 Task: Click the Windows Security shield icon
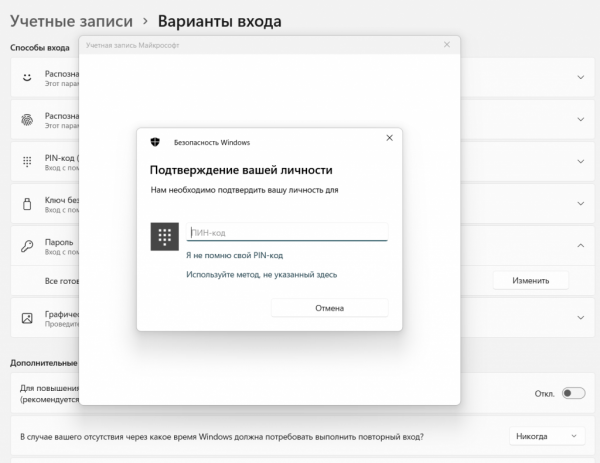tap(155, 142)
